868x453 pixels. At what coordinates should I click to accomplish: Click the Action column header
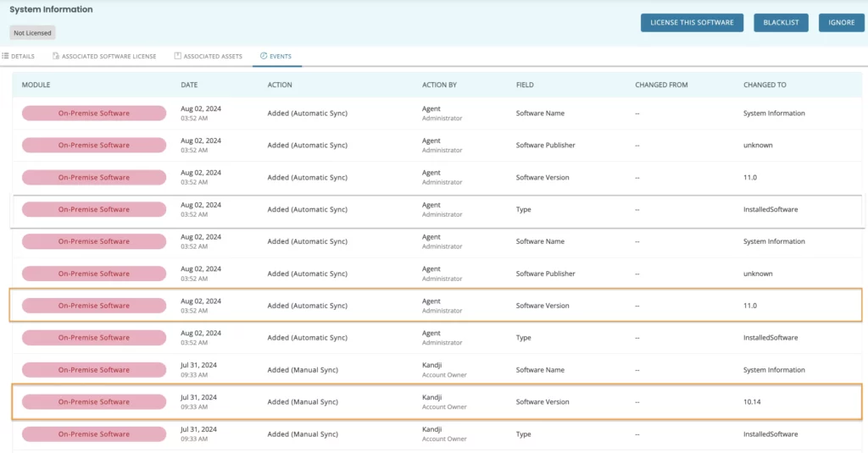click(280, 85)
